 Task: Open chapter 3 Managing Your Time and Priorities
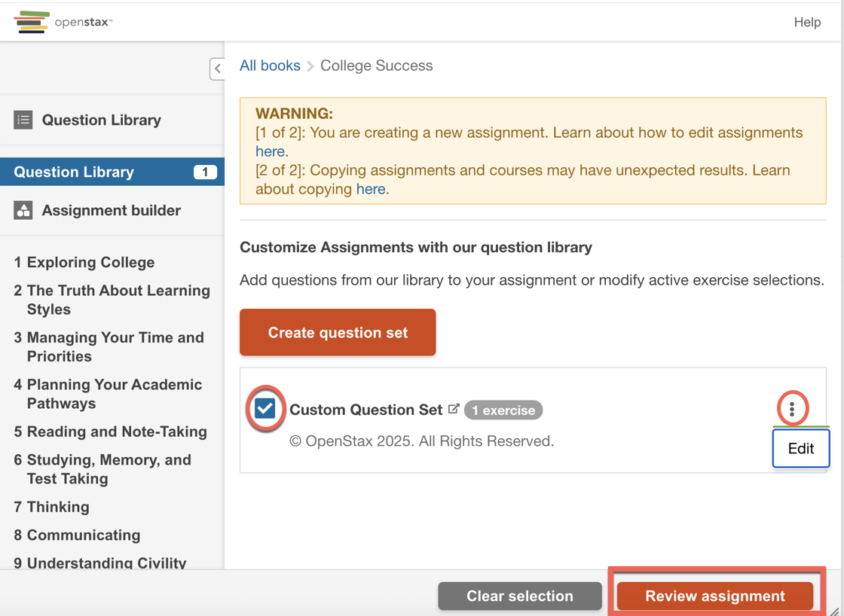(x=109, y=346)
